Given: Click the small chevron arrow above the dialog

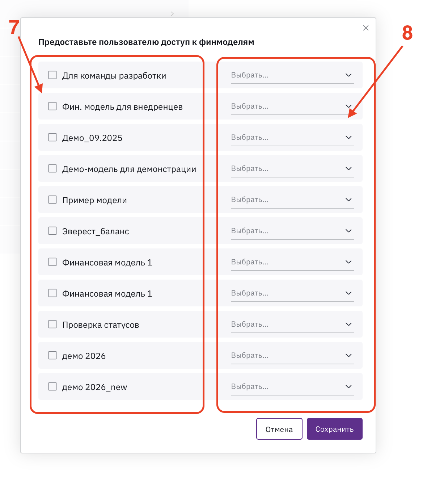Looking at the screenshot, I should tap(172, 14).
